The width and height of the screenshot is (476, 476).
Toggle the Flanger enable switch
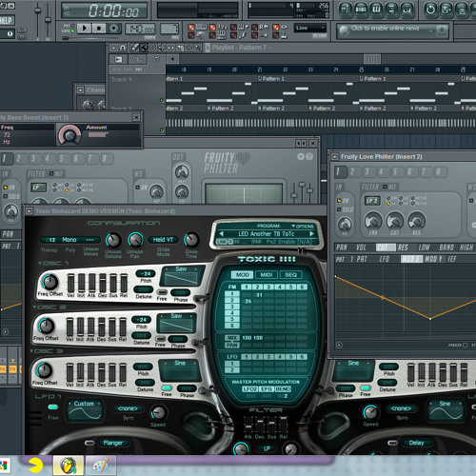89,443
